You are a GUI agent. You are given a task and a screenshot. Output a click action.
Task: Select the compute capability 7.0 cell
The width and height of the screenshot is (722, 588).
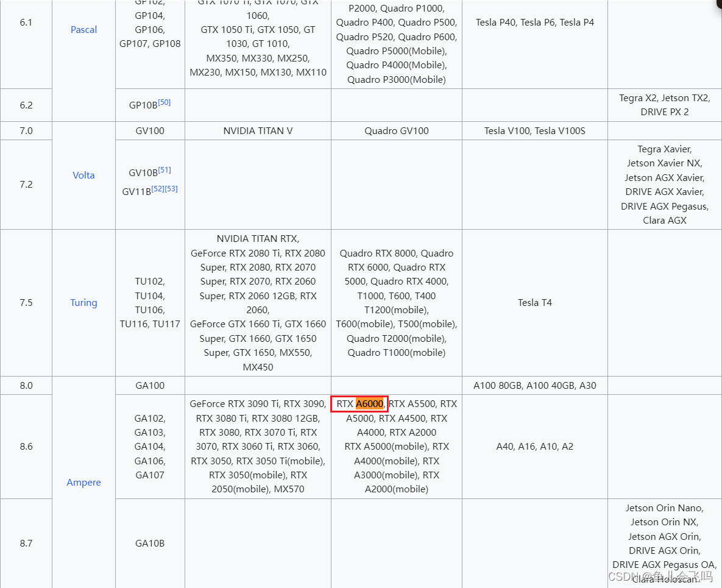click(26, 131)
